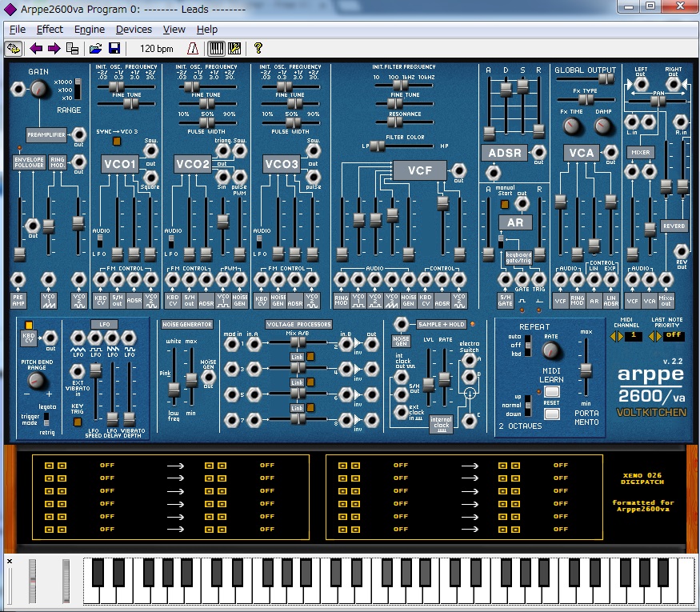The image size is (700, 612).
Task: Click left arrow of Last Note Priority
Action: click(x=651, y=336)
